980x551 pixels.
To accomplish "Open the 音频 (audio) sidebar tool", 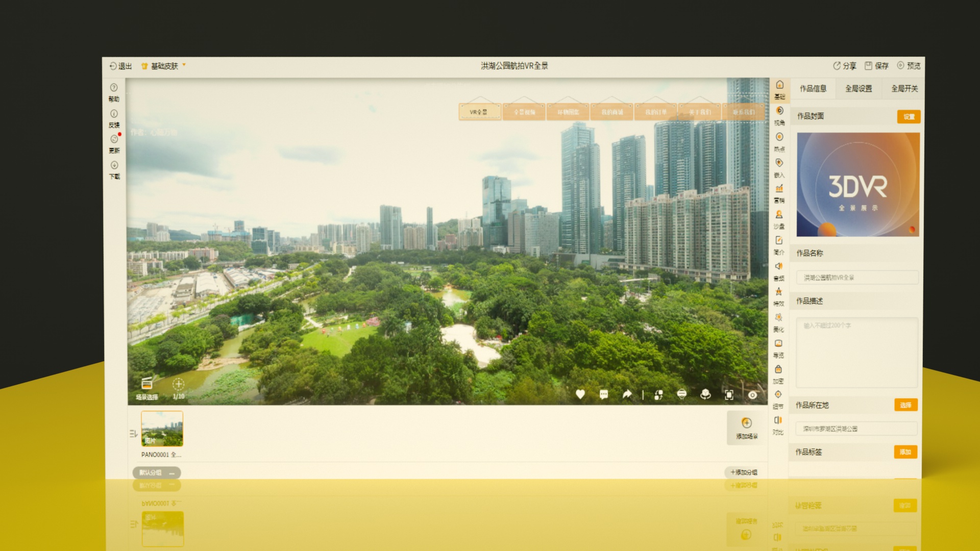I will pyautogui.click(x=779, y=271).
